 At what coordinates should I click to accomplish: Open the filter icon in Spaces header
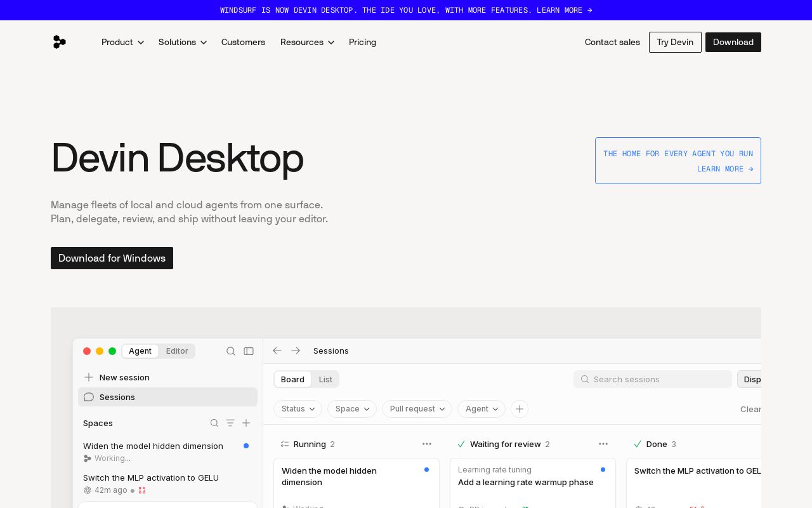230,423
